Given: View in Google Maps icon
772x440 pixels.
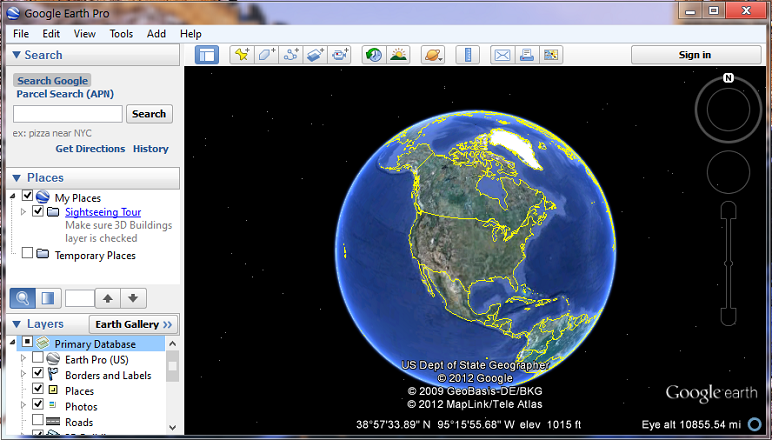Looking at the screenshot, I should pyautogui.click(x=551, y=55).
